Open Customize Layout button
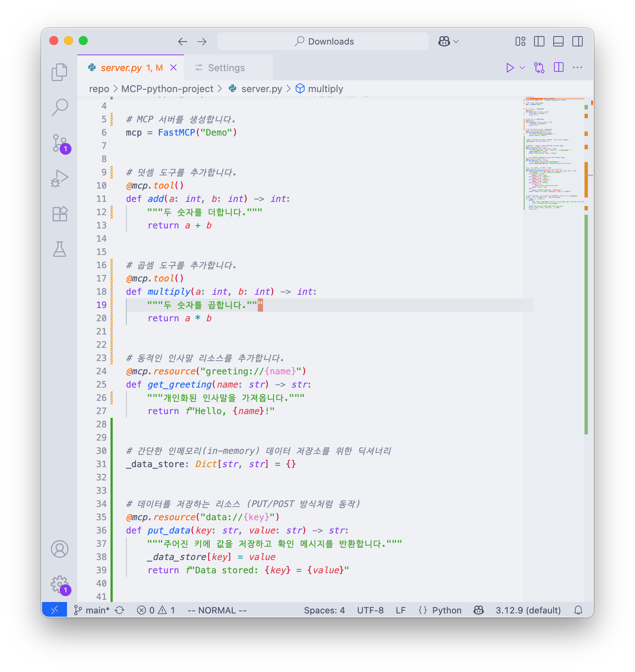The image size is (635, 672). click(x=520, y=42)
